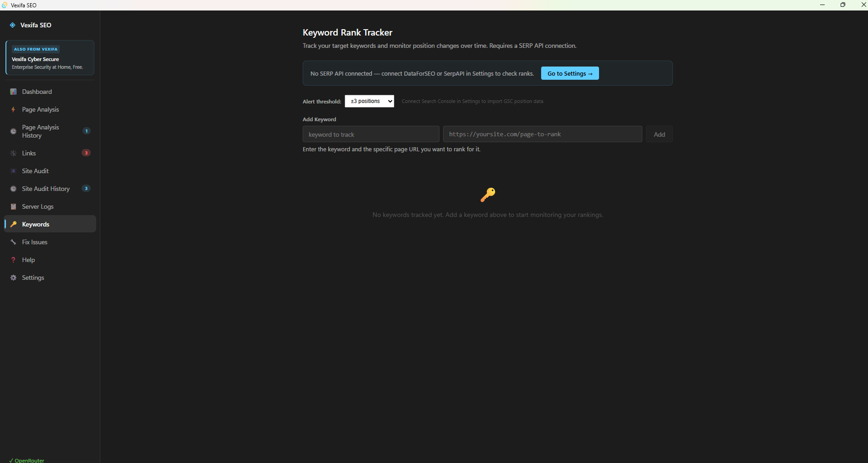This screenshot has width=868, height=463.
Task: Open the Help page
Action: 50,260
